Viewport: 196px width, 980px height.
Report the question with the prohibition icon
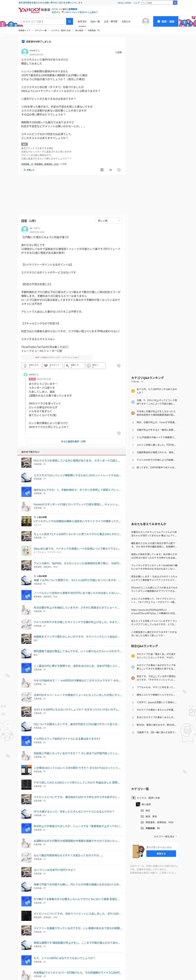119,170
